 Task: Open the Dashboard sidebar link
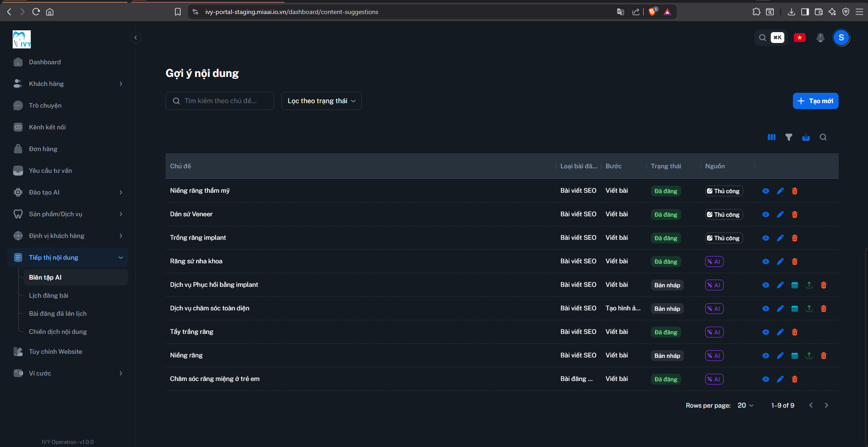click(68, 62)
